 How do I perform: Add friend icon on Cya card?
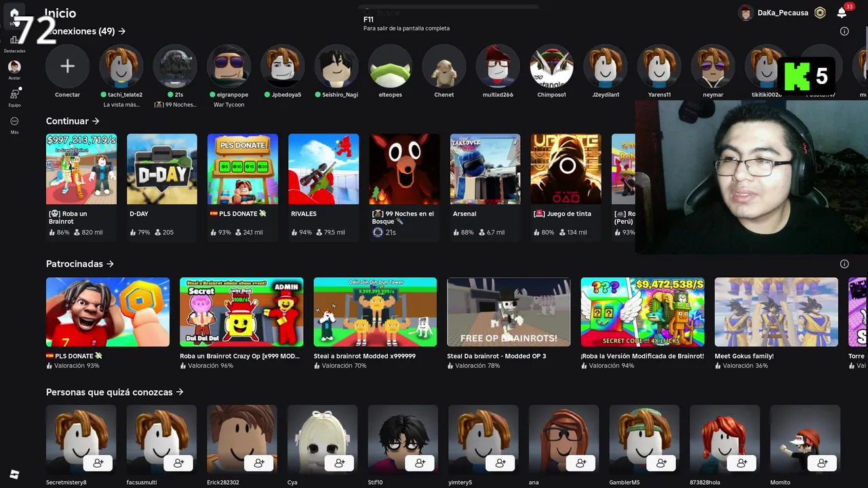pyautogui.click(x=340, y=463)
